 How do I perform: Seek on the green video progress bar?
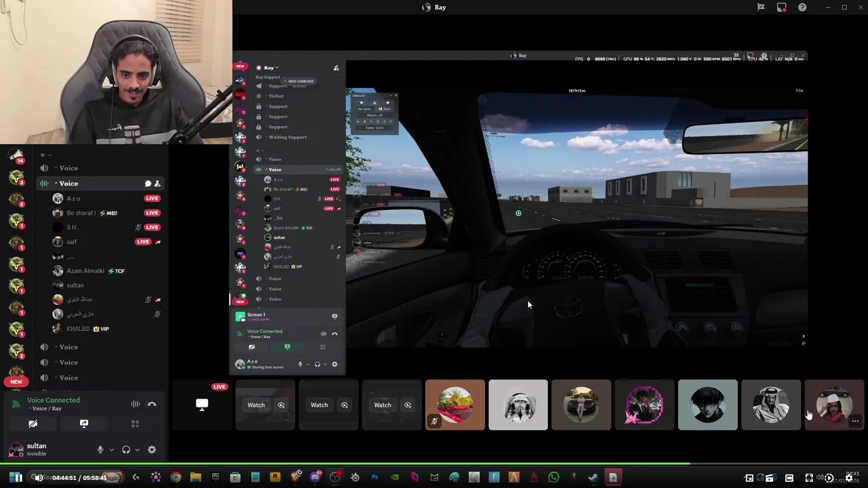(434, 465)
